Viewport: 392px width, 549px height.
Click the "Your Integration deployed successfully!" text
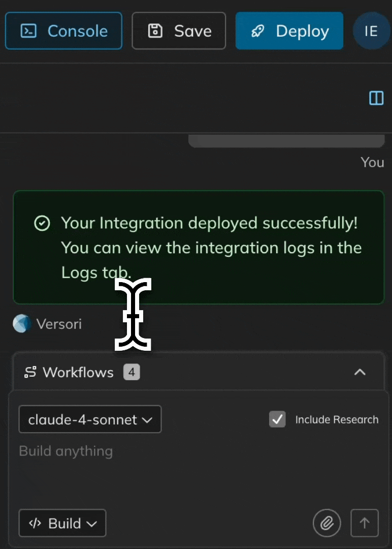[209, 223]
